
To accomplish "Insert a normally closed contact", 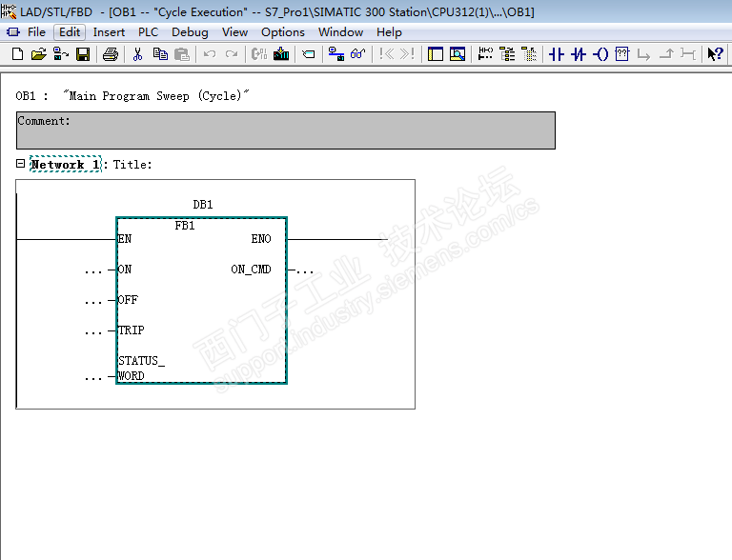I will pyautogui.click(x=579, y=54).
